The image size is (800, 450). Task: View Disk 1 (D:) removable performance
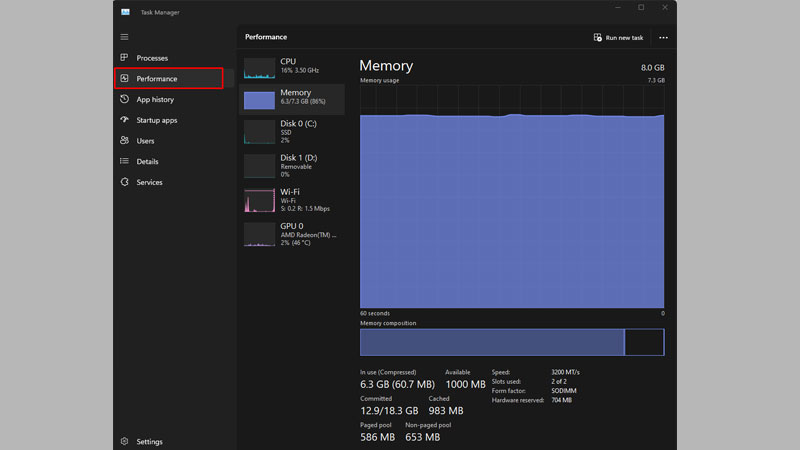point(292,164)
